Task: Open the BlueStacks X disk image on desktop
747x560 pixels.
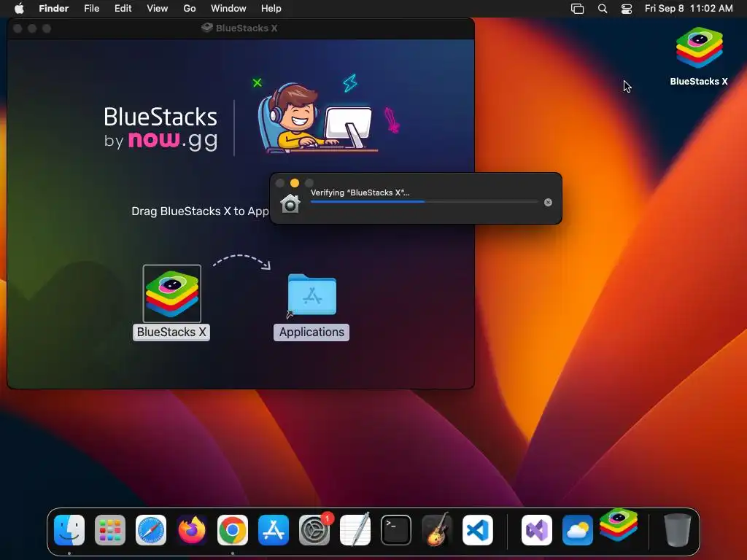Action: pyautogui.click(x=699, y=48)
